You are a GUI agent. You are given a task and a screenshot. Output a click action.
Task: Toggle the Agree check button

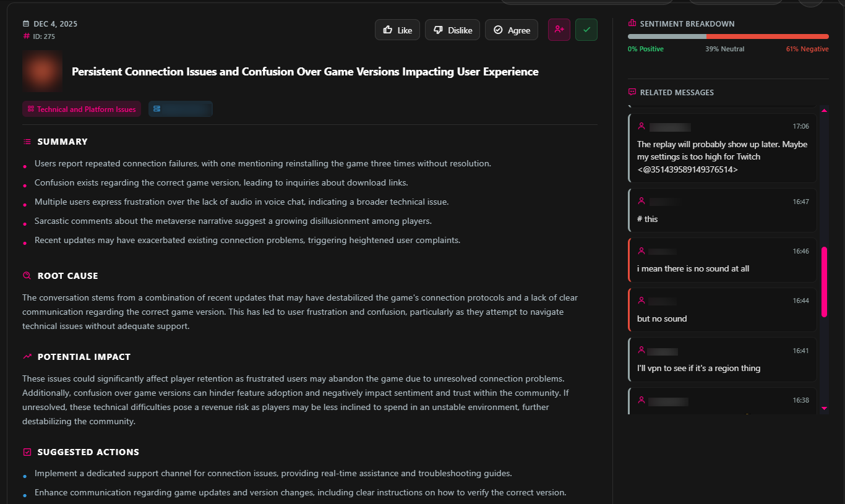tap(511, 30)
